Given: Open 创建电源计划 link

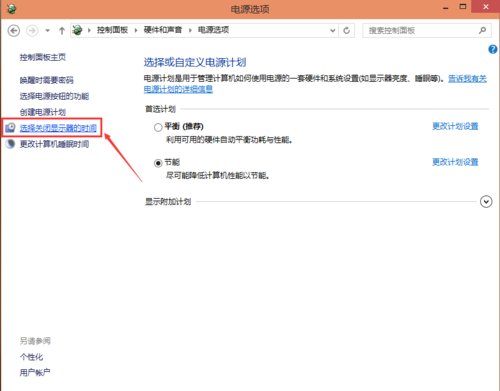Looking at the screenshot, I should [43, 112].
